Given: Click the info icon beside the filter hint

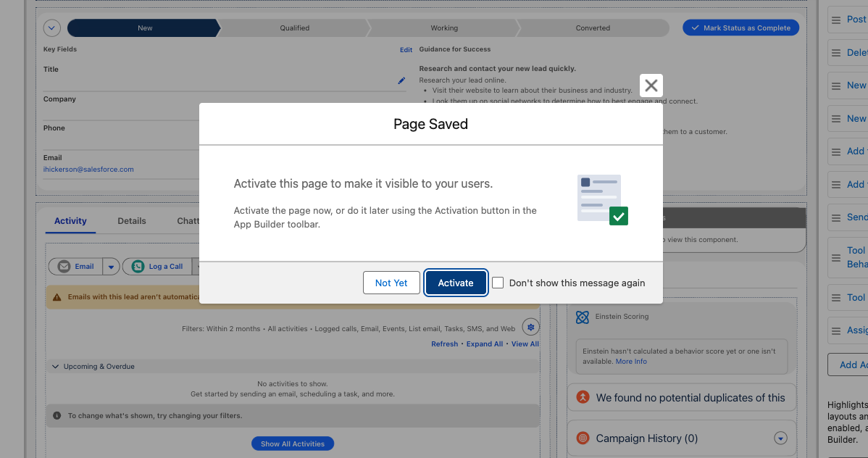Looking at the screenshot, I should pyautogui.click(x=57, y=416).
